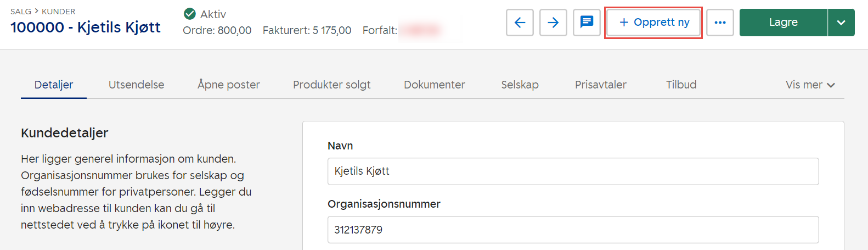This screenshot has height=250, width=868.
Task: Open the Dokumenter tab
Action: [434, 85]
